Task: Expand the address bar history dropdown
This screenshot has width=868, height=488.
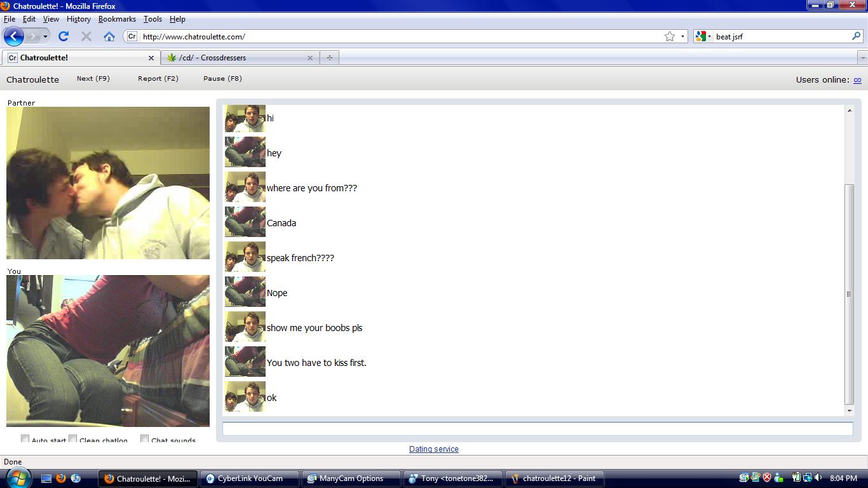Action: [x=683, y=36]
